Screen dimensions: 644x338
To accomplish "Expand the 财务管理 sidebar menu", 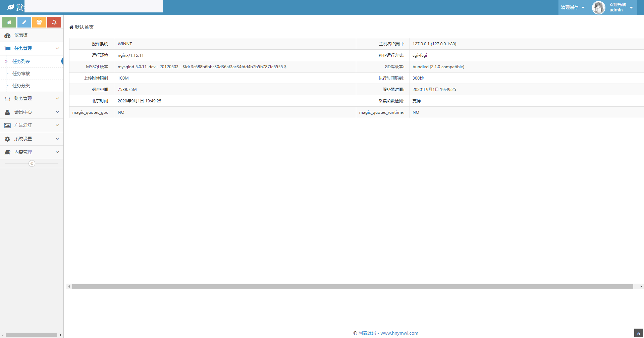I will 32,98.
